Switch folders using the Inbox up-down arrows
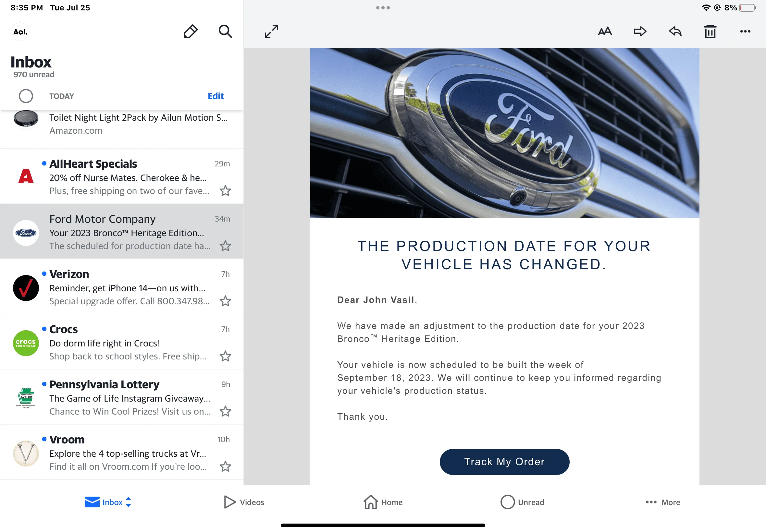Viewport: 766px width, 532px height. click(129, 502)
